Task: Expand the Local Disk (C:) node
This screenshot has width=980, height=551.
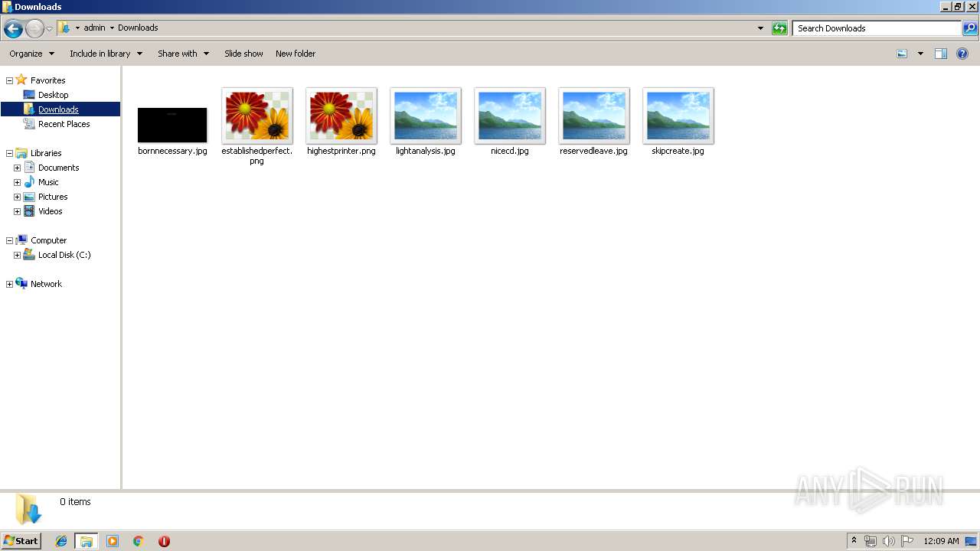Action: 17,255
